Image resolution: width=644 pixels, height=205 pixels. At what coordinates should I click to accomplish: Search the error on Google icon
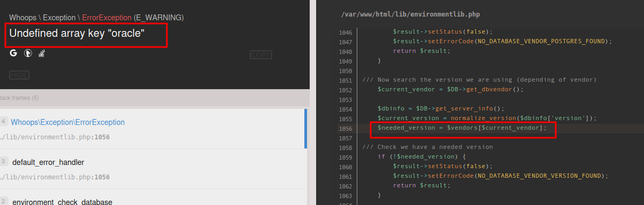(x=13, y=53)
